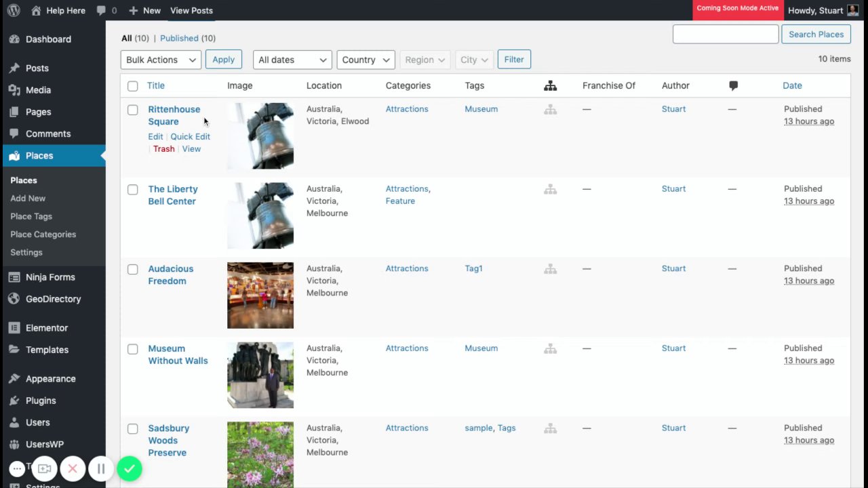Click the green checkmark finish recording button
Image resolution: width=868 pixels, height=488 pixels.
pos(129,468)
